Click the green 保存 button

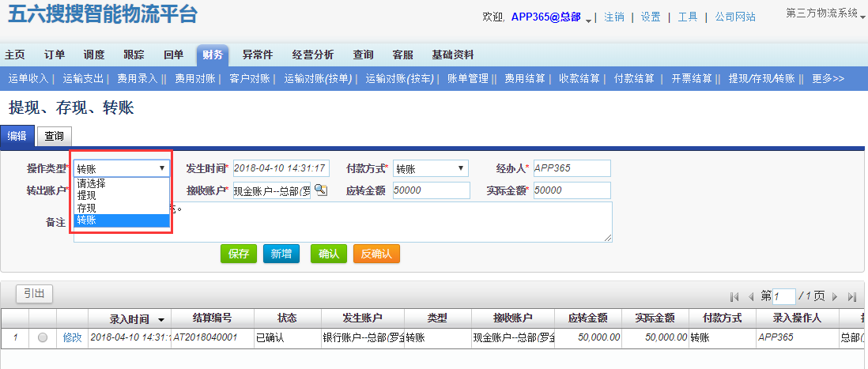click(239, 254)
